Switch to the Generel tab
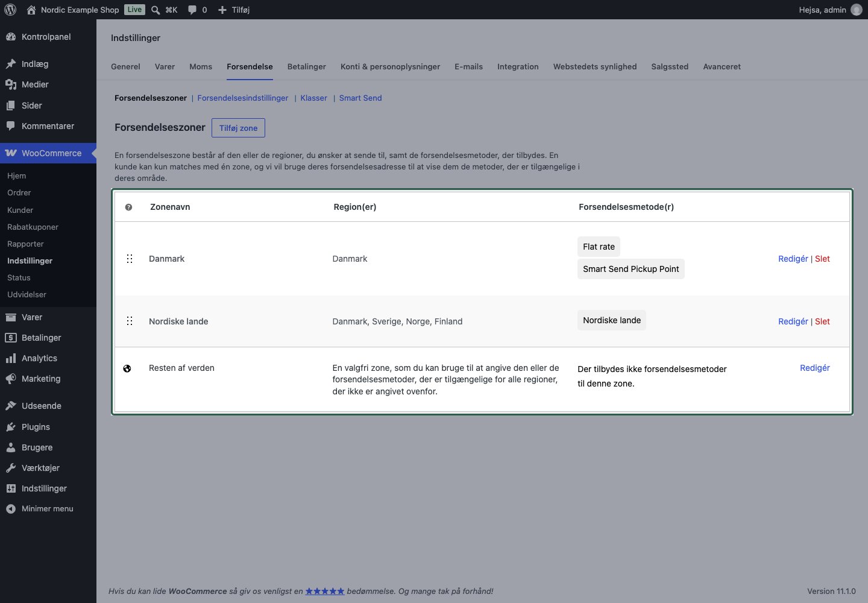 tap(125, 66)
